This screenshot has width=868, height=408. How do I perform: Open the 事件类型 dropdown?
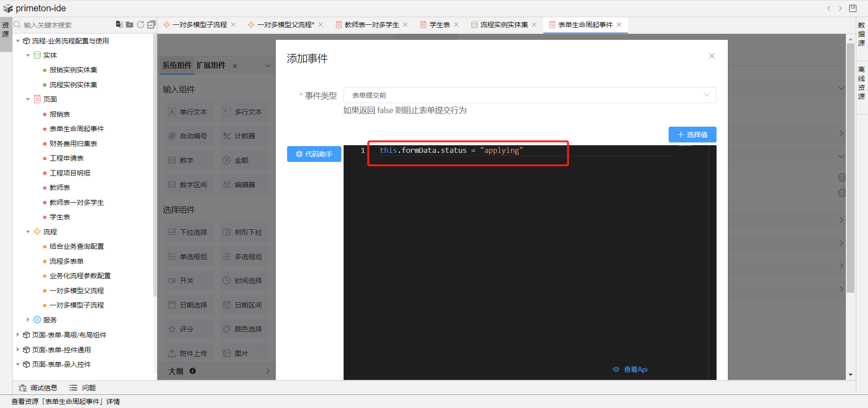coord(529,95)
